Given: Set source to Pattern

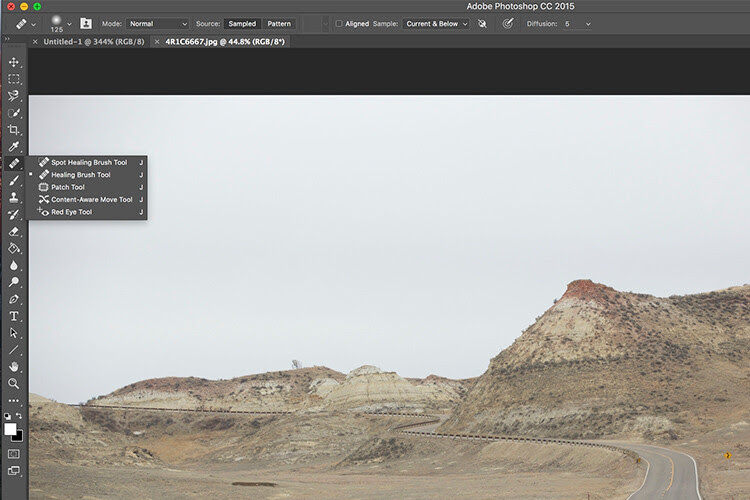Looking at the screenshot, I should pyautogui.click(x=279, y=23).
